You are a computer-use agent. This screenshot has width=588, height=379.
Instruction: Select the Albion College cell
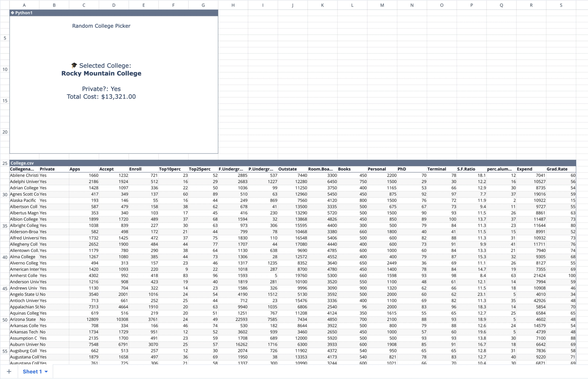click(24, 219)
